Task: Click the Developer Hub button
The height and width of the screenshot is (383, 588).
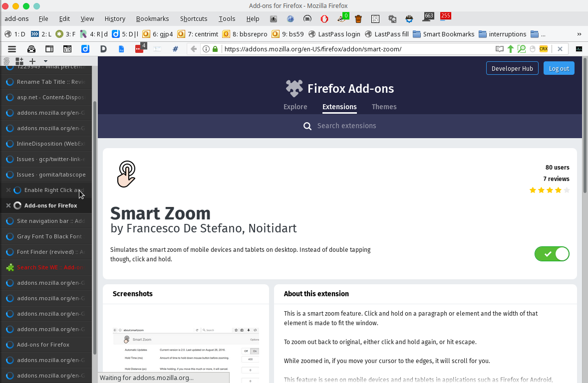Action: click(x=512, y=68)
